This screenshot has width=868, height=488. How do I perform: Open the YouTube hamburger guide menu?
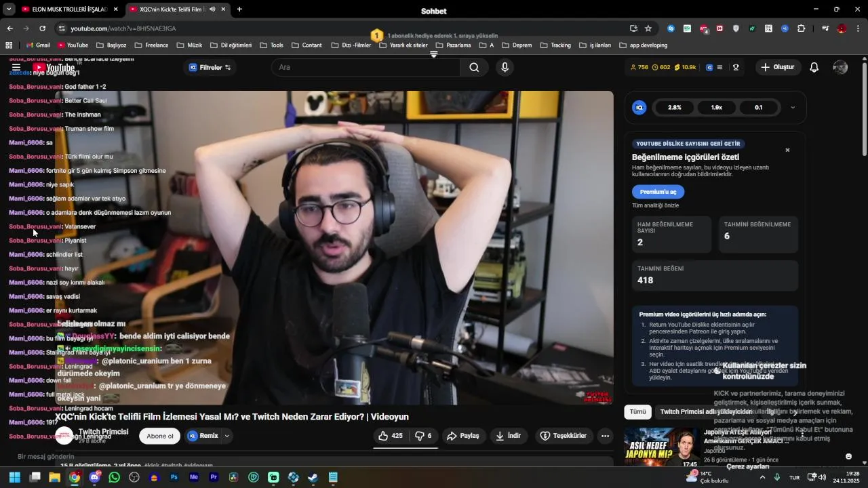16,68
